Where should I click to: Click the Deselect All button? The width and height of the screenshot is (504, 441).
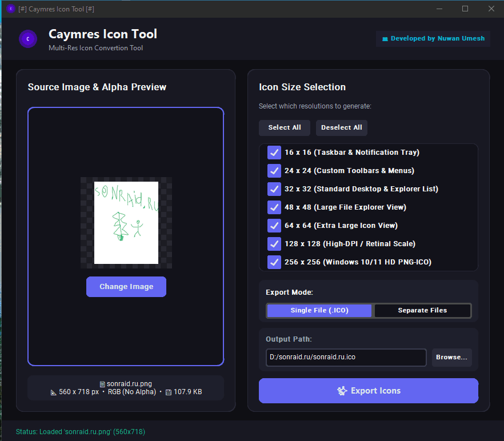341,127
